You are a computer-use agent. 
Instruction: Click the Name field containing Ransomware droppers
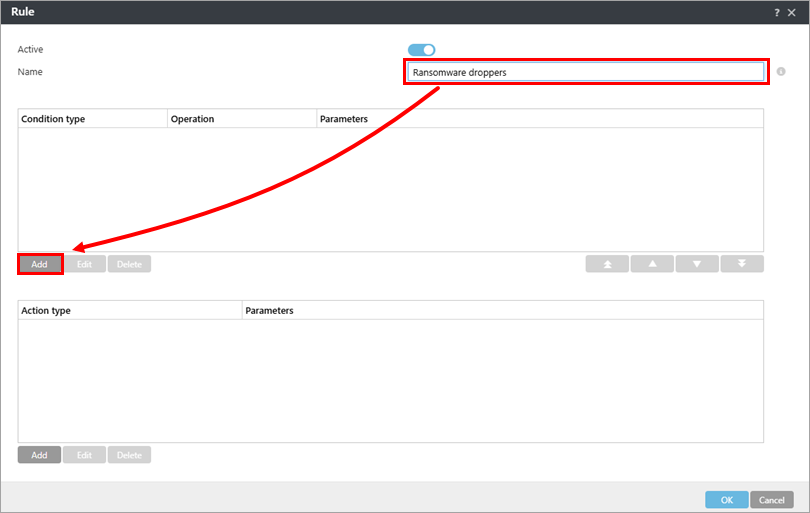click(x=585, y=72)
